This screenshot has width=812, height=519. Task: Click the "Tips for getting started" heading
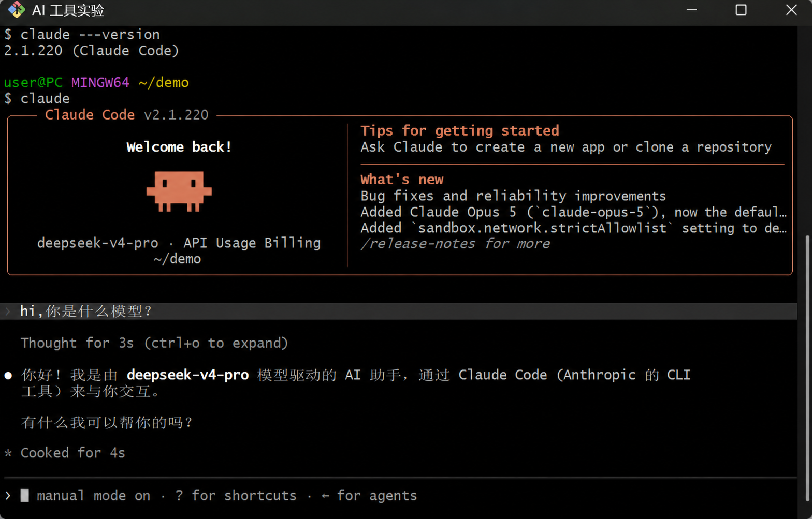tap(460, 130)
